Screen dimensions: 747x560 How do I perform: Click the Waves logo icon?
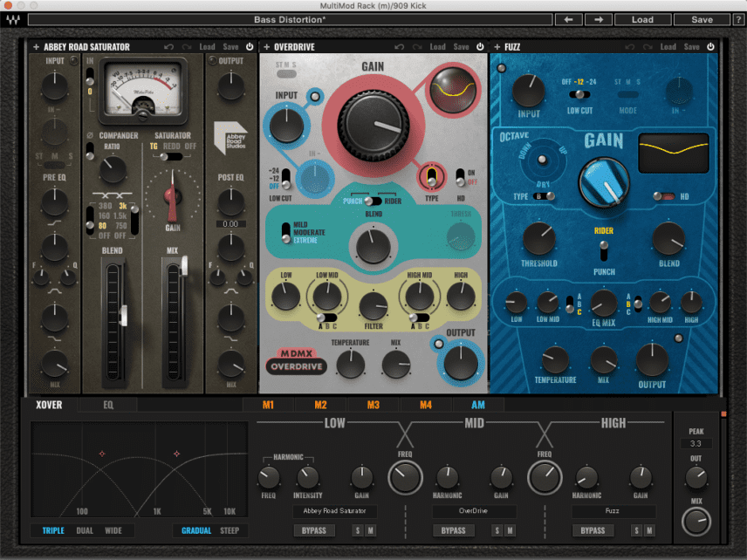pyautogui.click(x=13, y=19)
